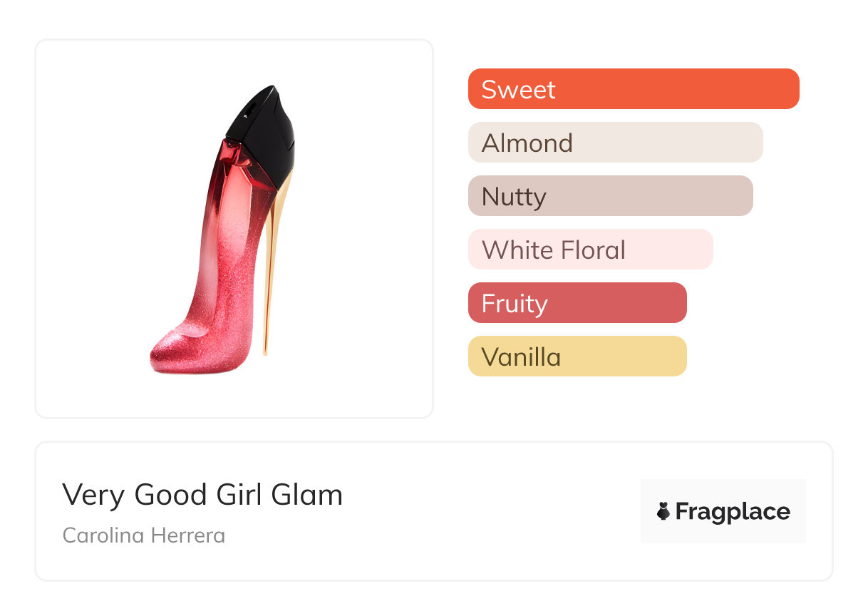Select the Almond accord bar

(x=615, y=143)
